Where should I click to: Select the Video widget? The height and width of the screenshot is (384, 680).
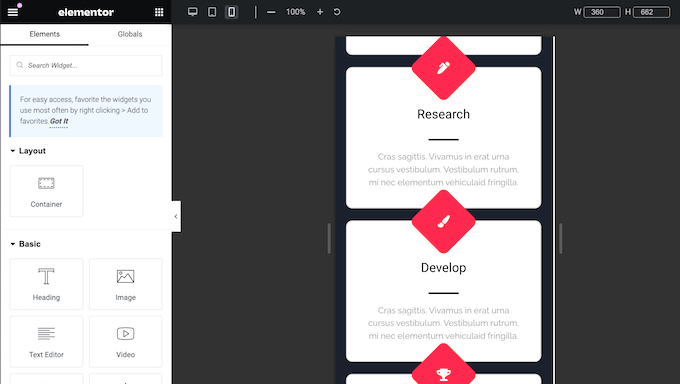coord(125,341)
